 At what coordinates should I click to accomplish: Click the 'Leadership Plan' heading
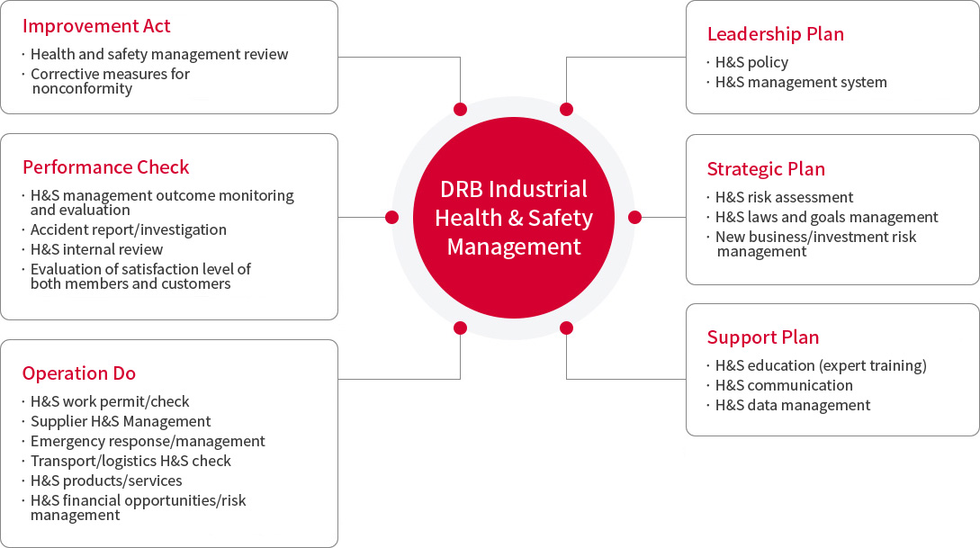[776, 34]
